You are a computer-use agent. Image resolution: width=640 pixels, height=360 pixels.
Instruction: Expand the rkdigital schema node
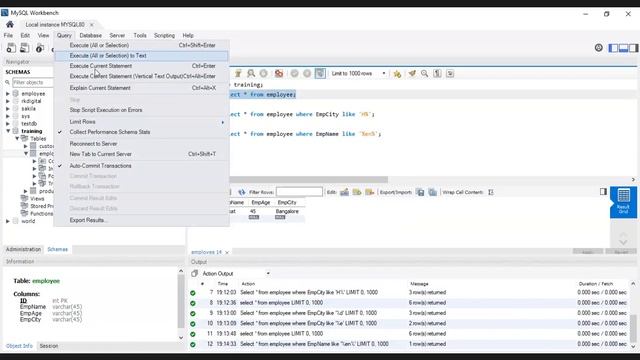click(8, 101)
